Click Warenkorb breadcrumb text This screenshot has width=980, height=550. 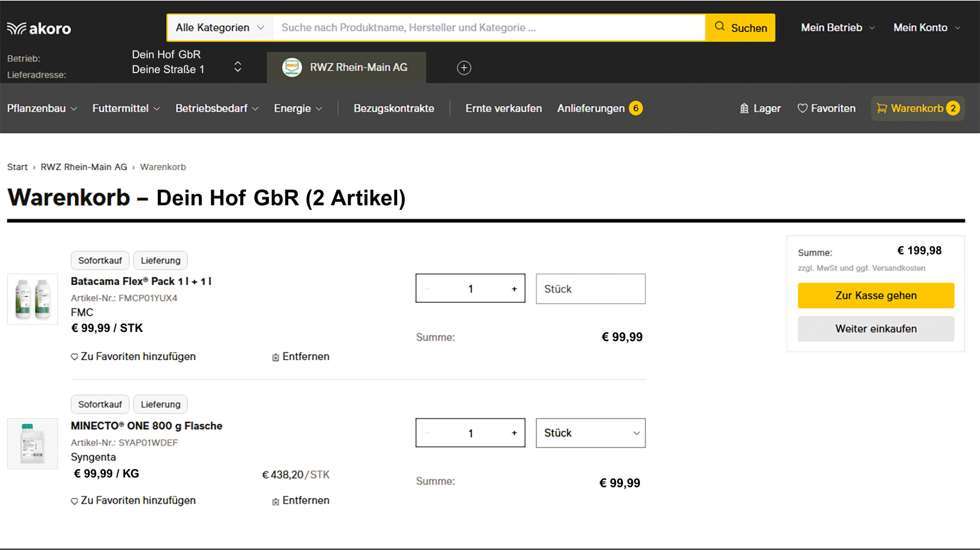pos(163,167)
